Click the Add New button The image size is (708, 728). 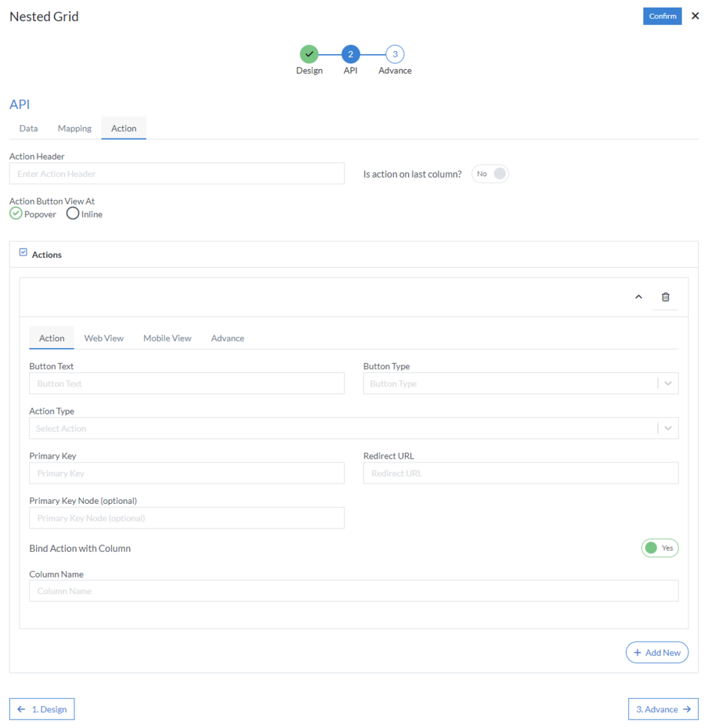[657, 653]
